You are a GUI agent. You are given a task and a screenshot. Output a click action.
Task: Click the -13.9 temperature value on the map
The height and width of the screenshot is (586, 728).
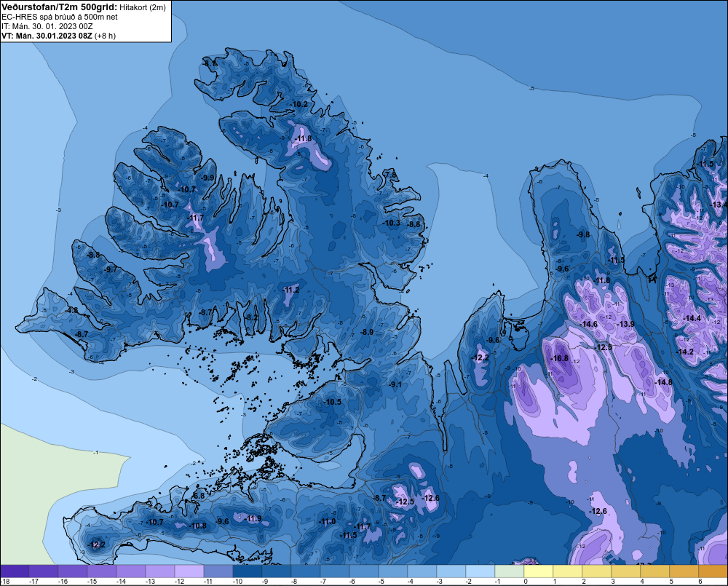click(x=625, y=324)
